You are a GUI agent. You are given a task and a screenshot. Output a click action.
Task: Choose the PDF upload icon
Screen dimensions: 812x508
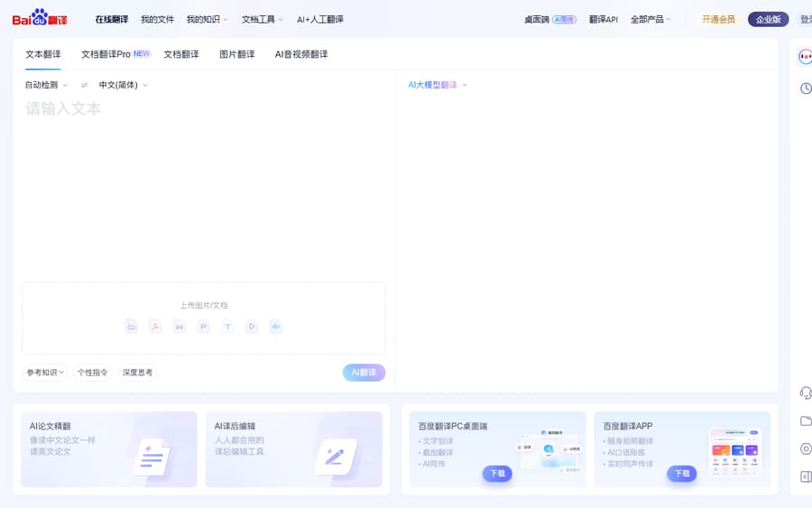(155, 327)
